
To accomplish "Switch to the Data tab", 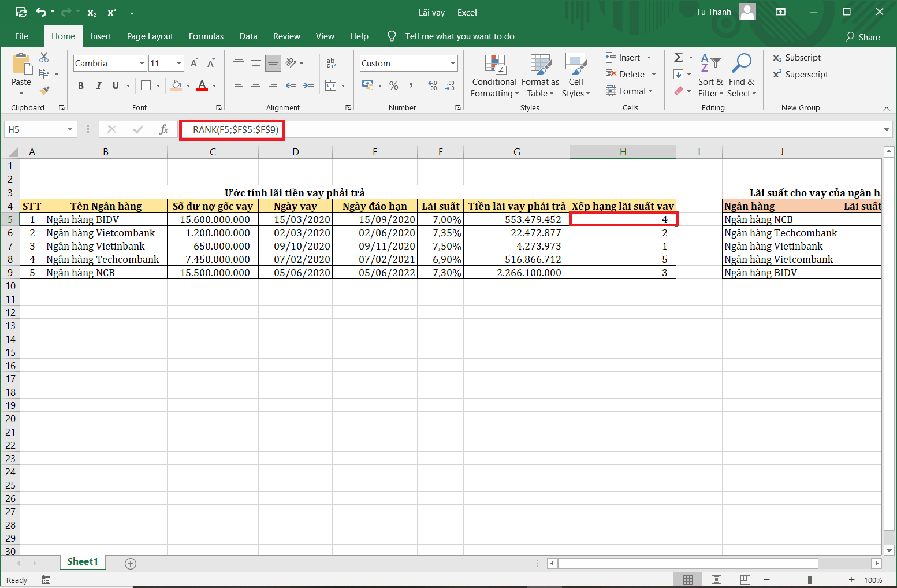I will point(248,36).
